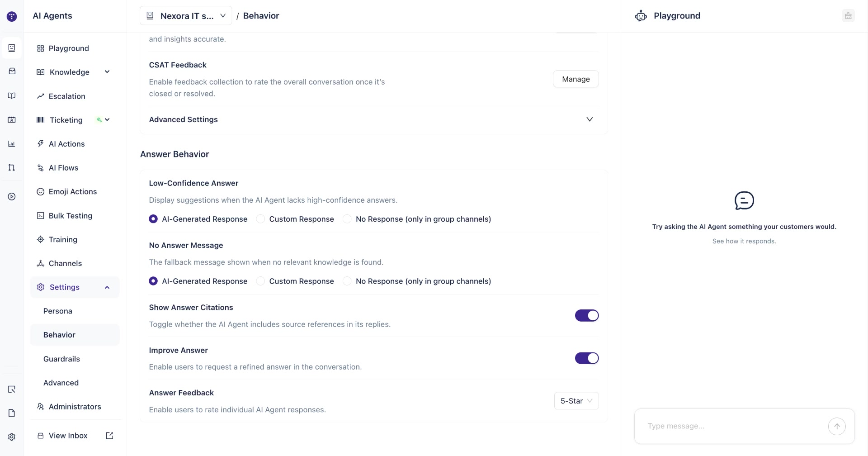Open the play circle icon in left rail
The height and width of the screenshot is (456, 868).
[12, 196]
